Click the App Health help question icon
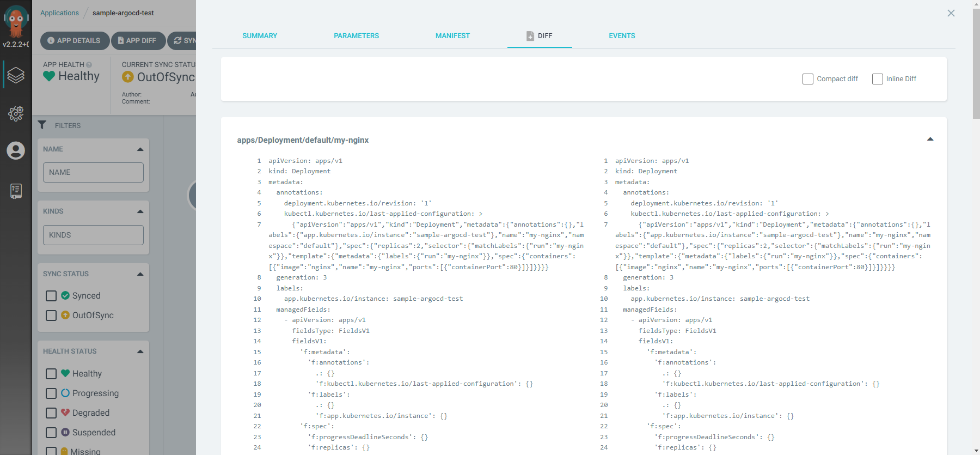 click(89, 65)
